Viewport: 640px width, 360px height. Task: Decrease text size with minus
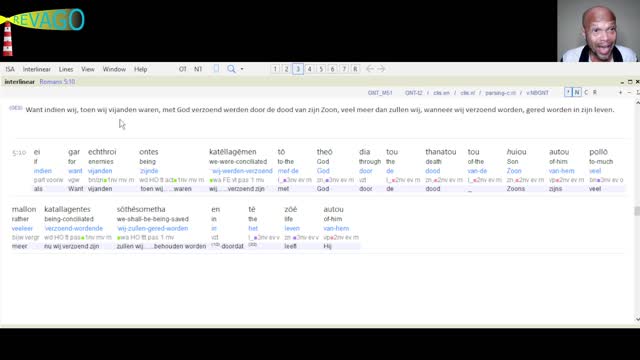pos(629,93)
